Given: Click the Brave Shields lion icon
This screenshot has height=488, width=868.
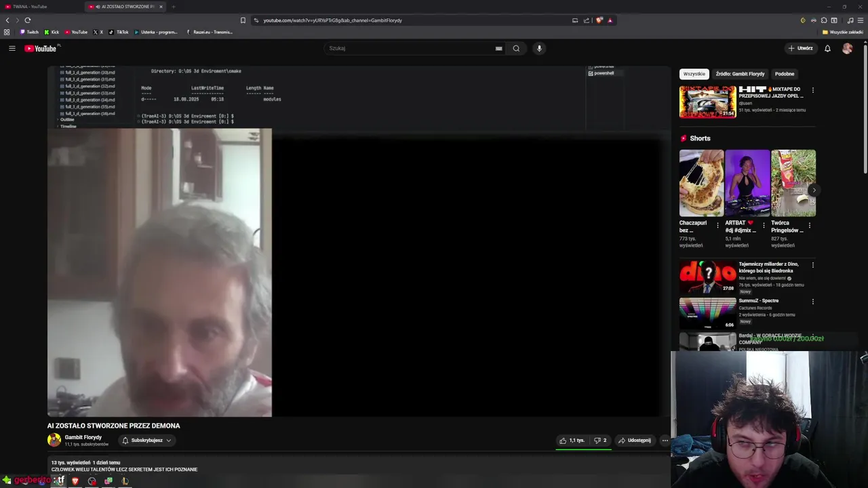Looking at the screenshot, I should [x=599, y=20].
